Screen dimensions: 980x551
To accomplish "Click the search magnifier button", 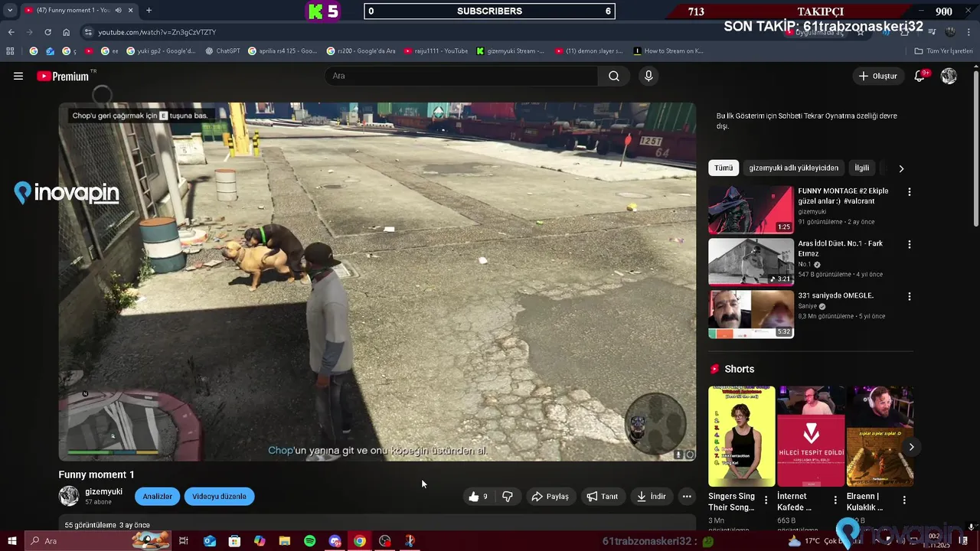I will [x=614, y=76].
